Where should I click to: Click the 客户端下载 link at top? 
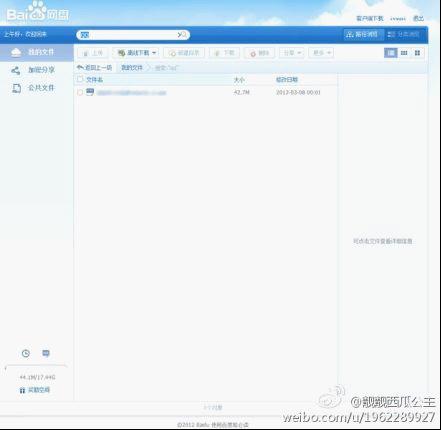(x=370, y=18)
